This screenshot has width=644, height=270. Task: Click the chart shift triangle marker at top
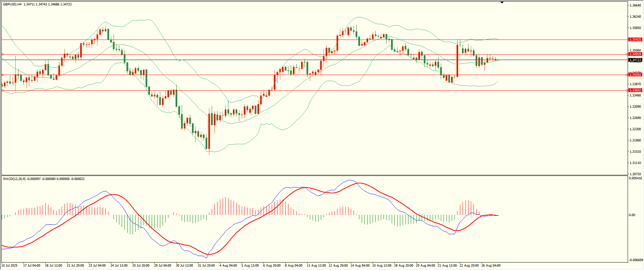click(502, 2)
